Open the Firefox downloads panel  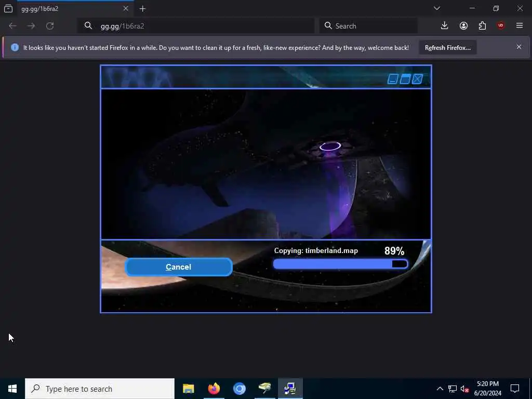click(x=445, y=26)
